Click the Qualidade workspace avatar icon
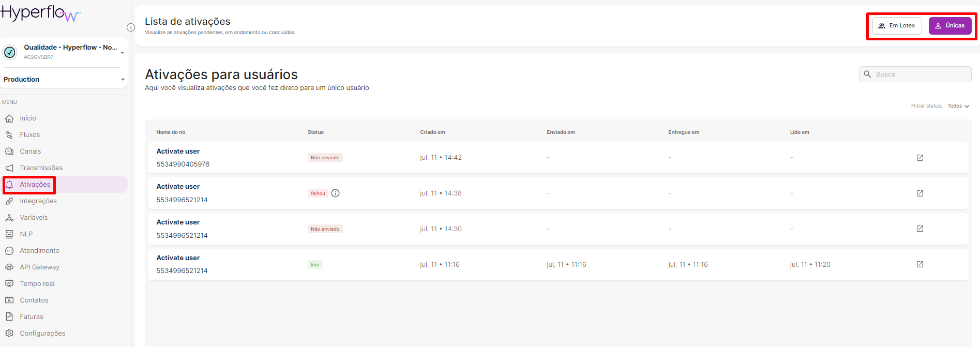 (10, 52)
